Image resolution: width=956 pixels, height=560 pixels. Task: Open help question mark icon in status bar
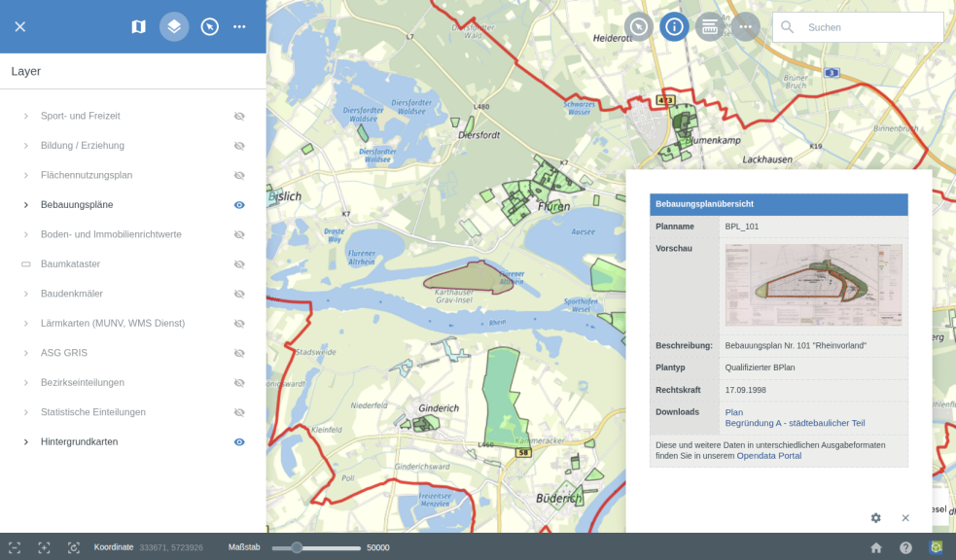point(905,547)
